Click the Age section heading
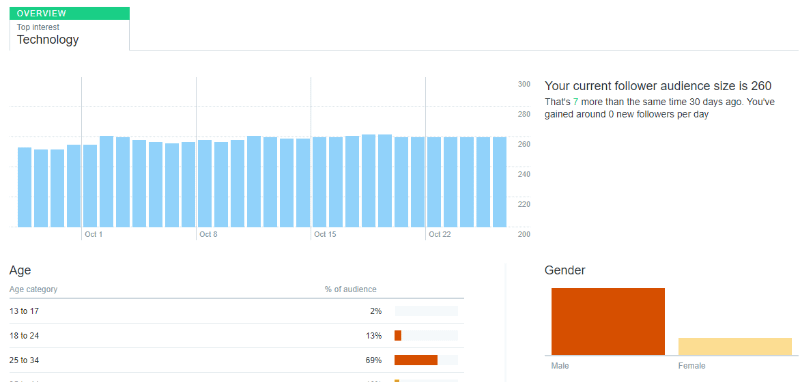This screenshot has width=800, height=382. pyautogui.click(x=20, y=271)
